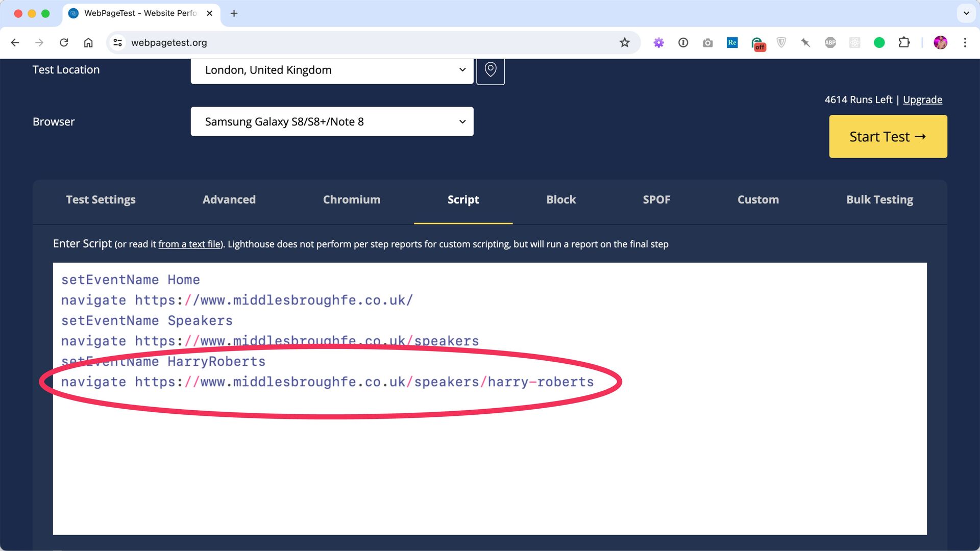980x551 pixels.
Task: Switch to the Custom tab
Action: [758, 199]
